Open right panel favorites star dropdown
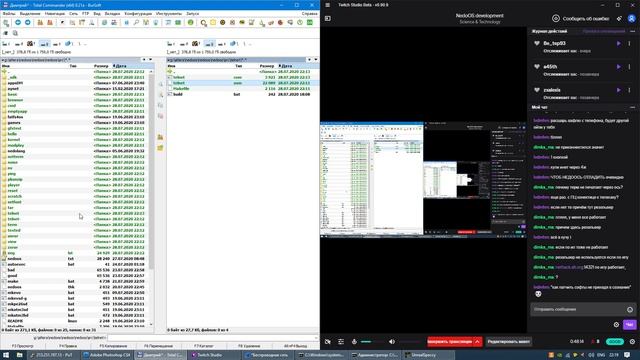 click(x=309, y=60)
